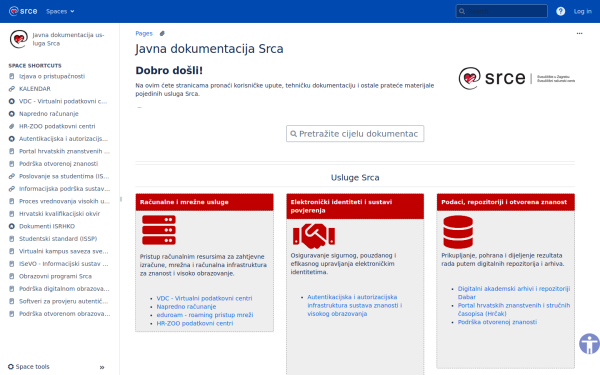Click space icon beside VDC - Virtualni podatkovni
The image size is (600, 375).
tap(11, 101)
